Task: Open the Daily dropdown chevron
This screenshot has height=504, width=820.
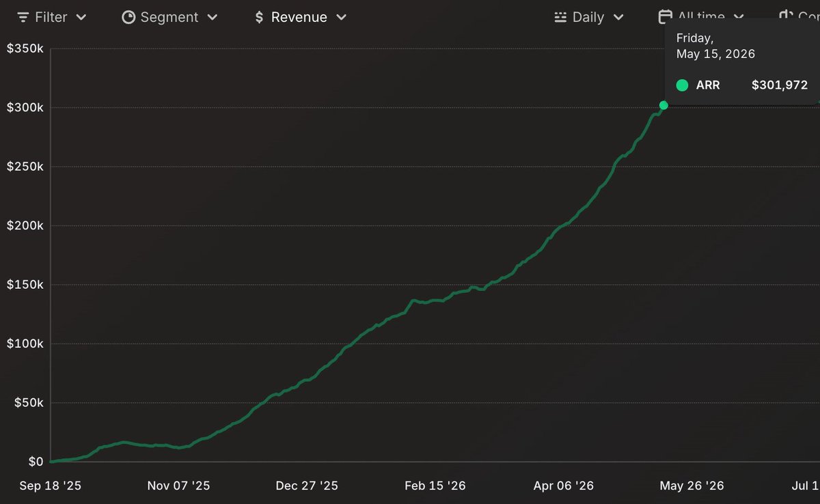Action: 618,17
